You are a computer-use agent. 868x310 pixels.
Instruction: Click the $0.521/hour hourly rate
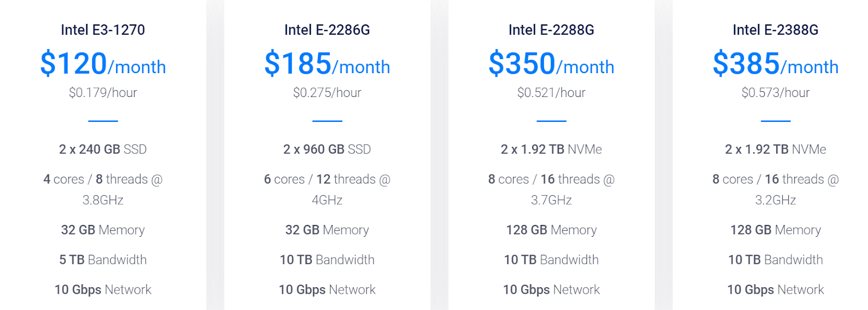click(551, 93)
